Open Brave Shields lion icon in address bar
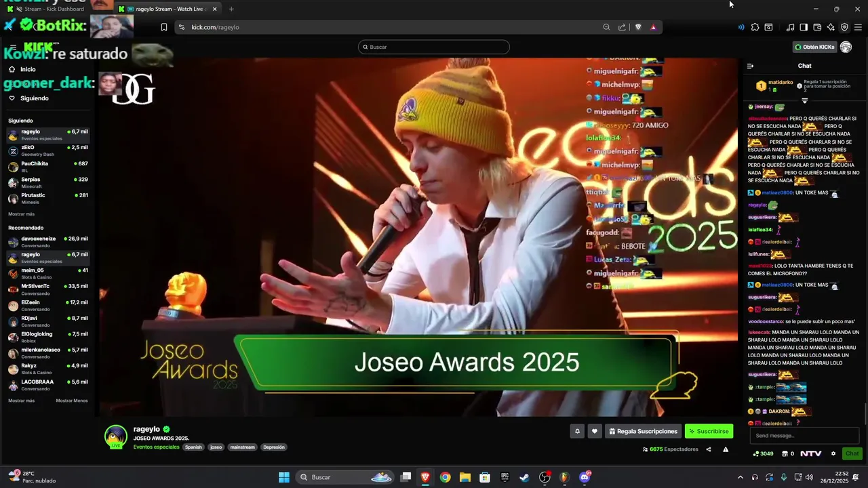This screenshot has height=488, width=868. (x=638, y=27)
